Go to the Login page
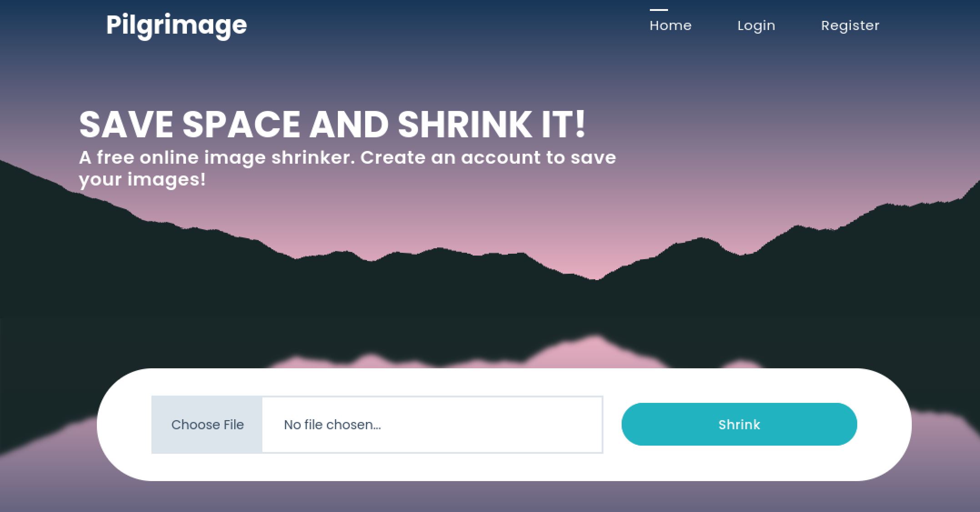The image size is (980, 512). tap(756, 26)
